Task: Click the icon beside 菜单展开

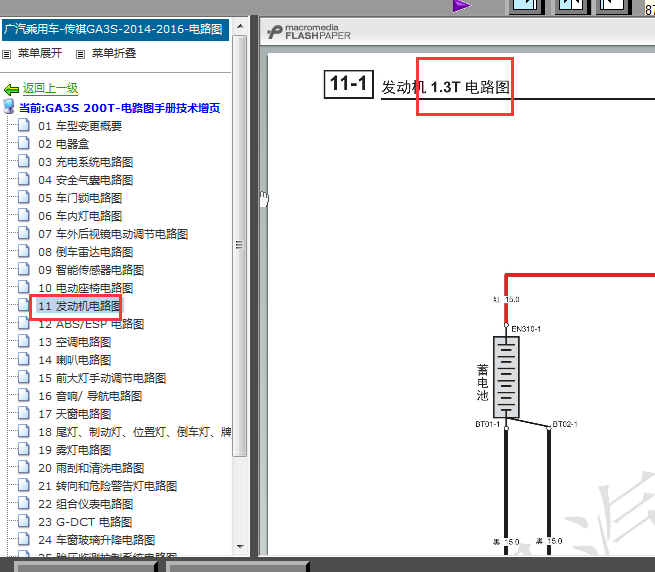Action: click(x=6, y=54)
